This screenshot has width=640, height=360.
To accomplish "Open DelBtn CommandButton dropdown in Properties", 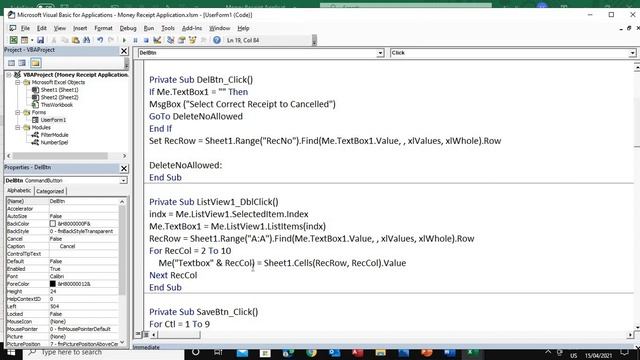I will 123,180.
